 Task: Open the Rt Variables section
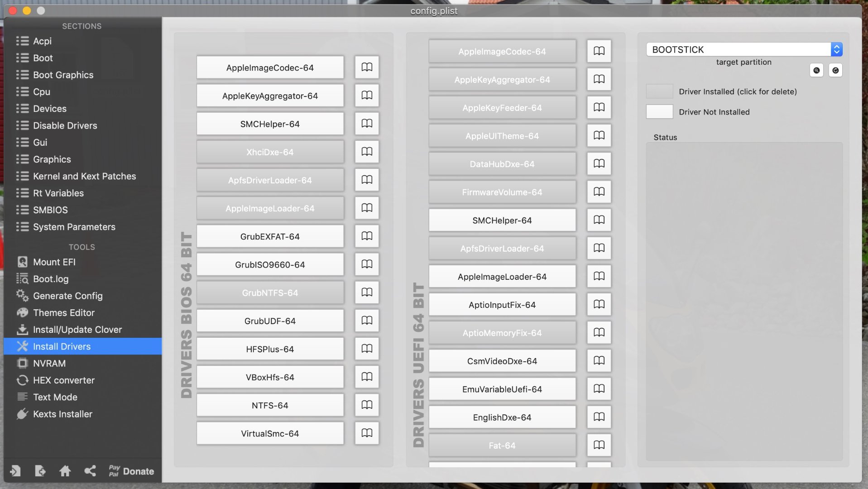(x=82, y=193)
